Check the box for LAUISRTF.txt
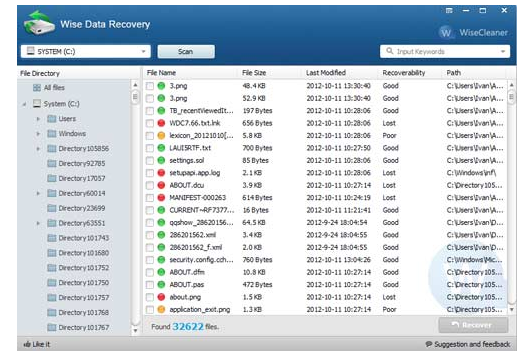524x364 pixels. pyautogui.click(x=150, y=148)
